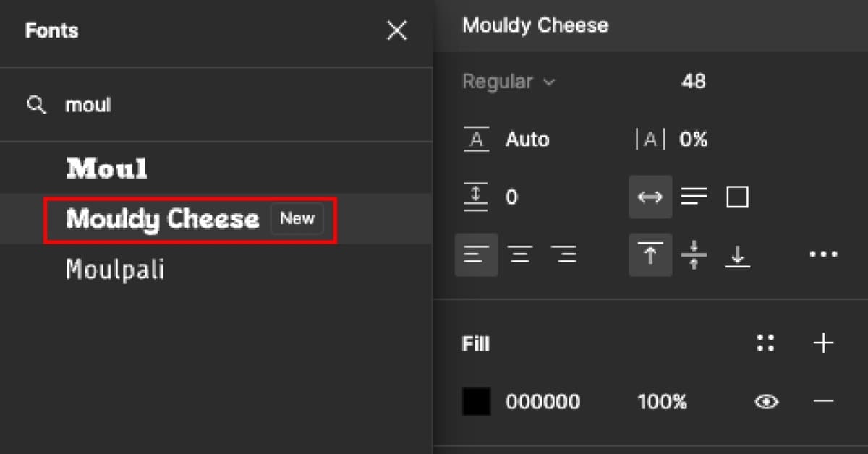Open the type details settings
The image size is (868, 454).
[x=824, y=254]
